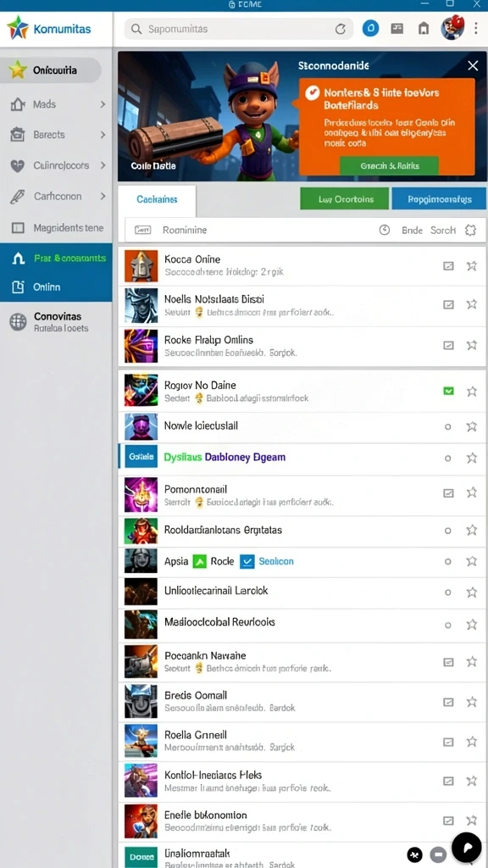Open the Onlinn sidebar item
The image size is (488, 868).
tap(56, 287)
